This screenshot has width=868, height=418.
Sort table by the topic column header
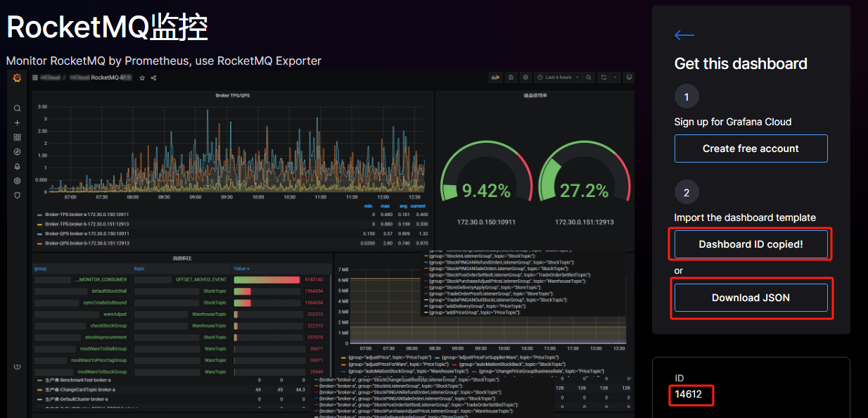(x=139, y=269)
